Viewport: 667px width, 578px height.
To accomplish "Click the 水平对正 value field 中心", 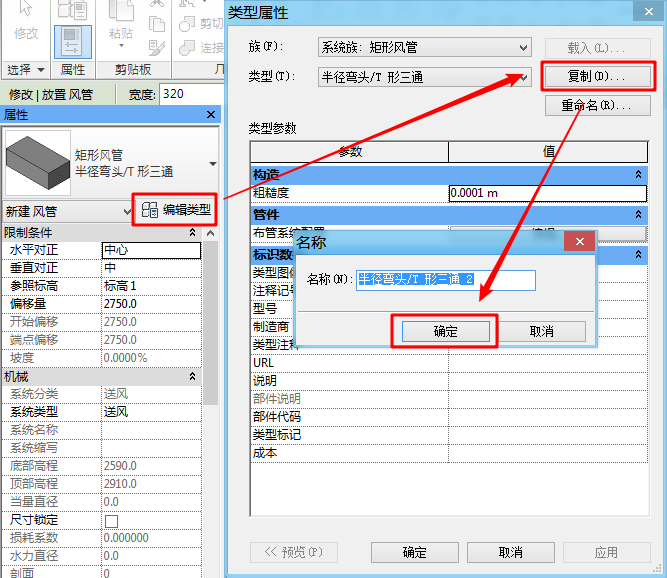I will [151, 250].
